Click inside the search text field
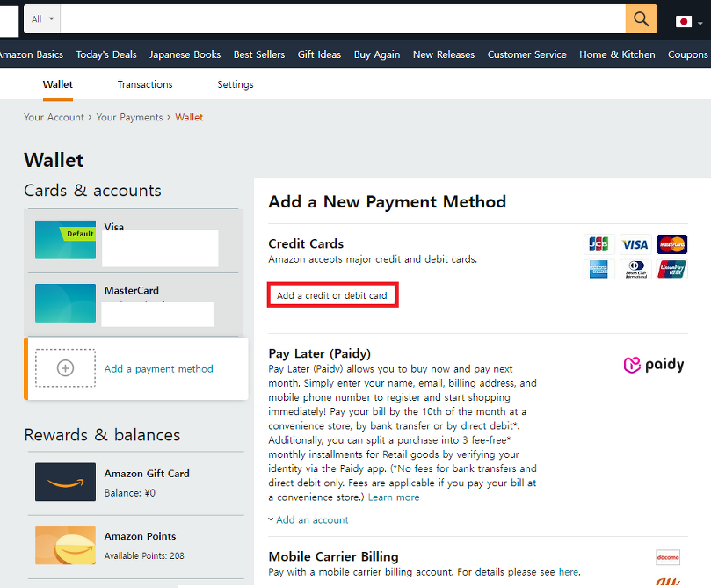 coord(343,19)
